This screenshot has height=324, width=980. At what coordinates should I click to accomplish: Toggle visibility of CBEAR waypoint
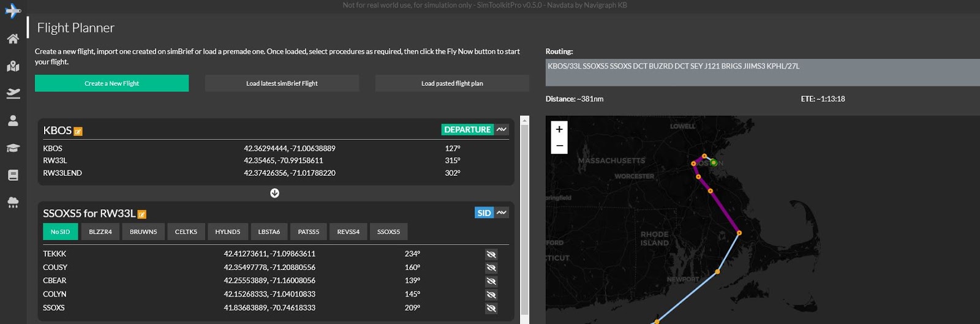pos(491,281)
